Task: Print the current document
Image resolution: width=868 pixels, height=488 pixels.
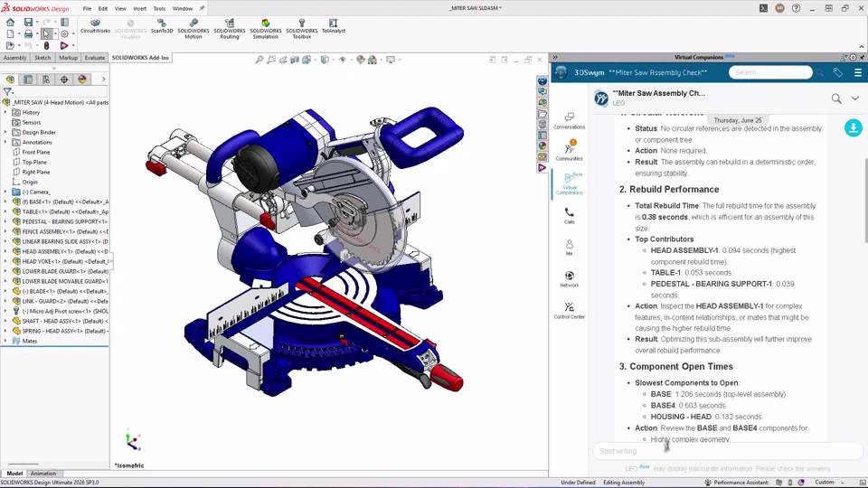Action: point(28,33)
